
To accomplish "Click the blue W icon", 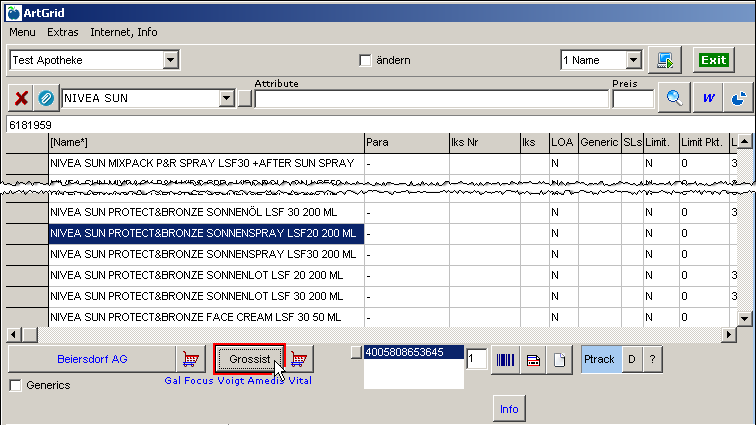I will 708,98.
